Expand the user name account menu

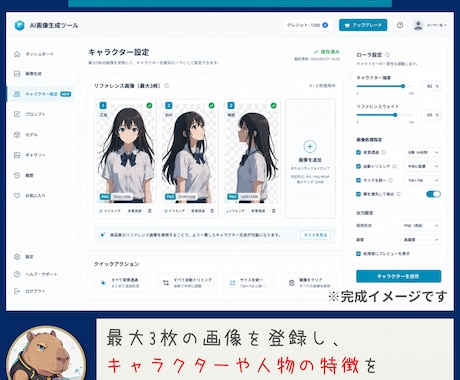(437, 25)
